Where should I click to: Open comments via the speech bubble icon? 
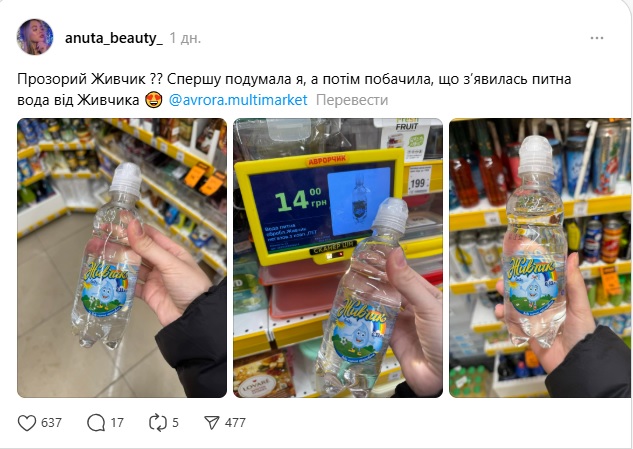tap(96, 423)
